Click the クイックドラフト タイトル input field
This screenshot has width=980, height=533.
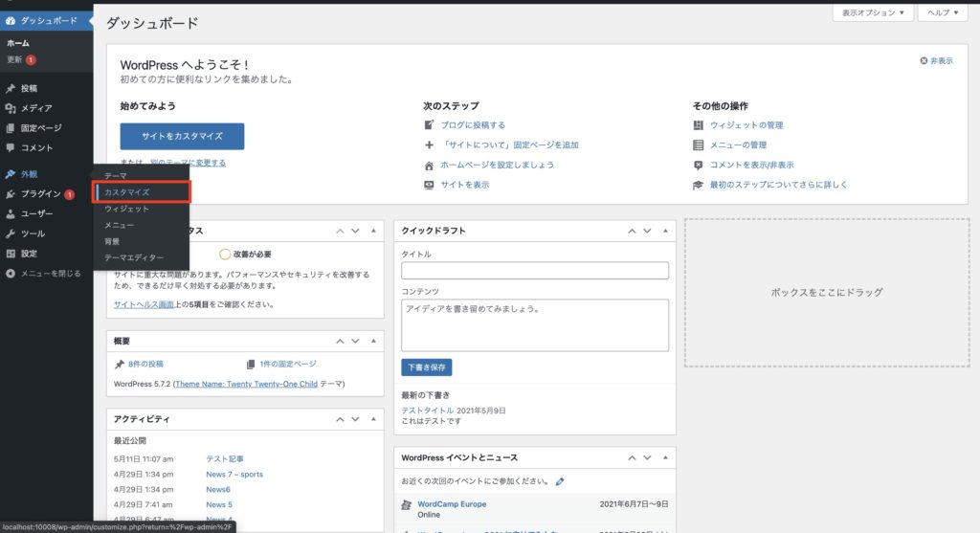(535, 271)
